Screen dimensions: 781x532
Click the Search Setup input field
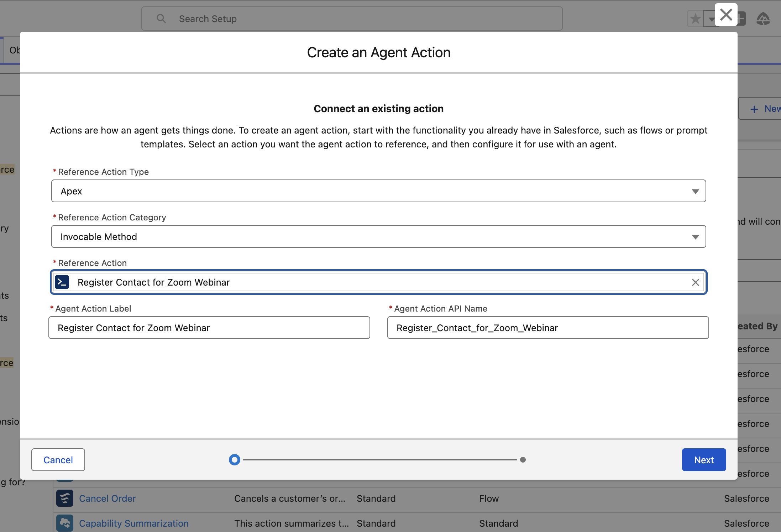352,19
